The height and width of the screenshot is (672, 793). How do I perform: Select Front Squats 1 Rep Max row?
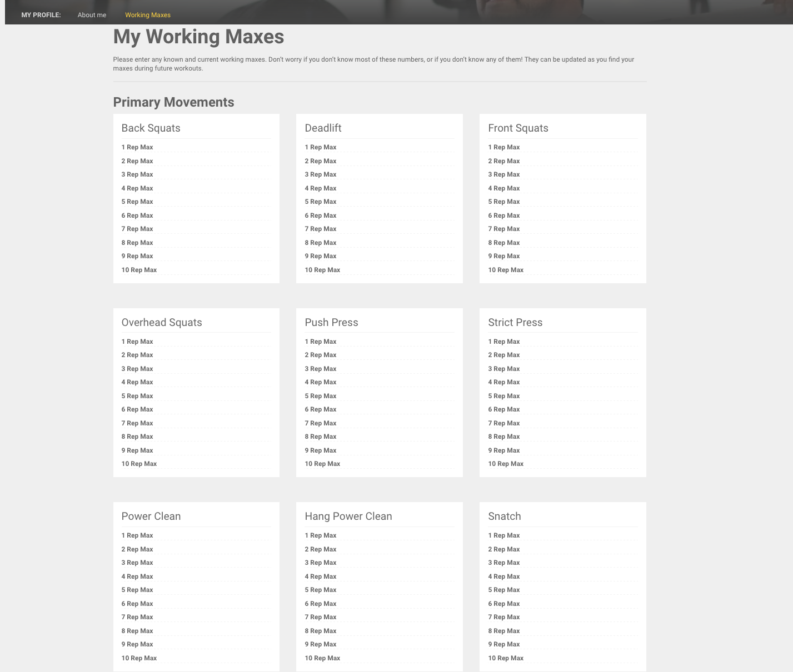pos(563,147)
